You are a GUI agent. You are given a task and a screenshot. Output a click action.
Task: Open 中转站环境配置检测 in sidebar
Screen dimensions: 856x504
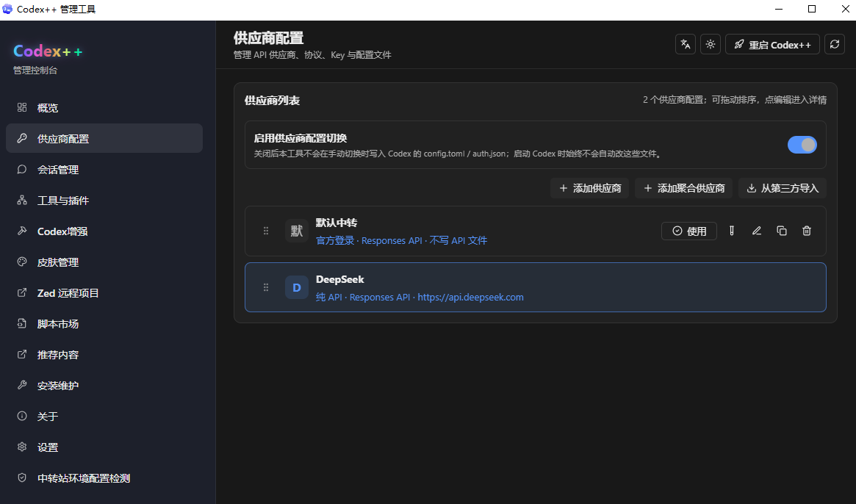tap(104, 478)
